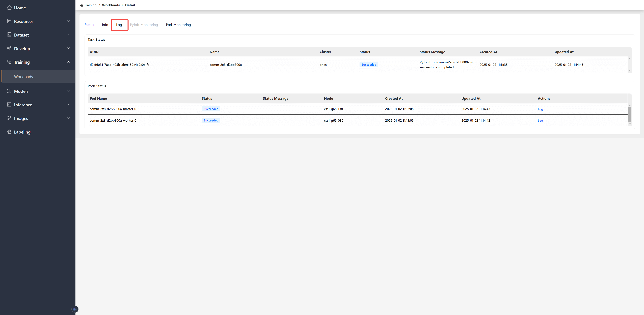Click master-0 pod Succeeded badge

tap(211, 109)
